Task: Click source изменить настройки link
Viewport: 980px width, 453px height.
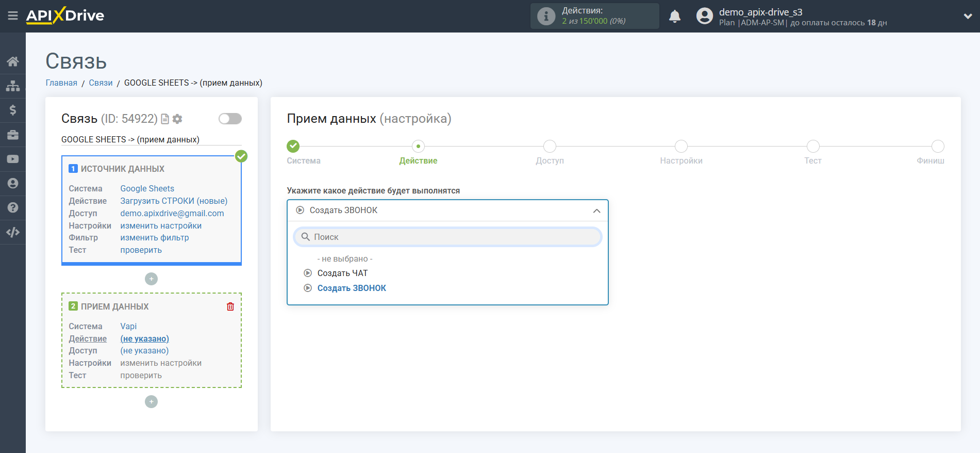Action: pyautogui.click(x=161, y=226)
